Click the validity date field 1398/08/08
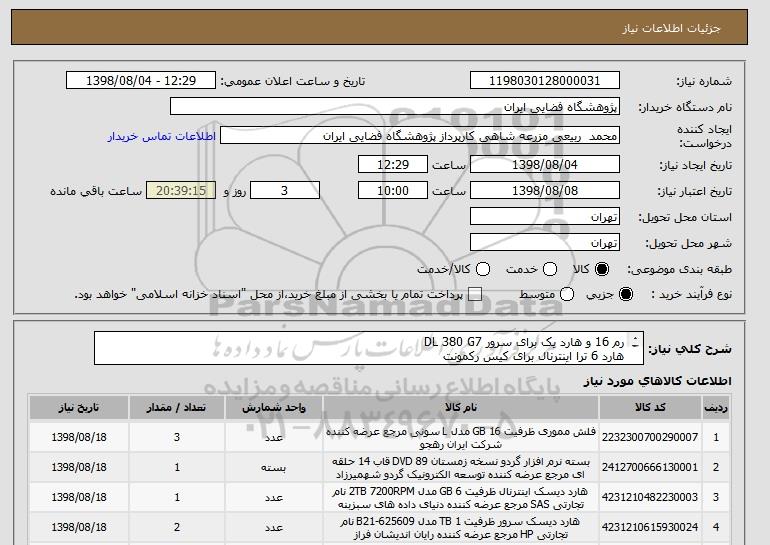The height and width of the screenshot is (545, 770). (x=545, y=191)
